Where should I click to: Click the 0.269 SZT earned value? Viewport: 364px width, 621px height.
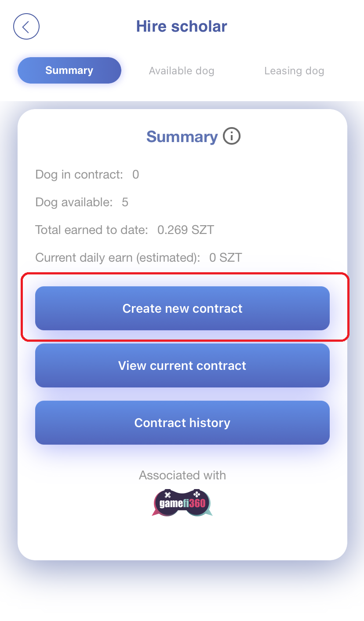(x=186, y=230)
